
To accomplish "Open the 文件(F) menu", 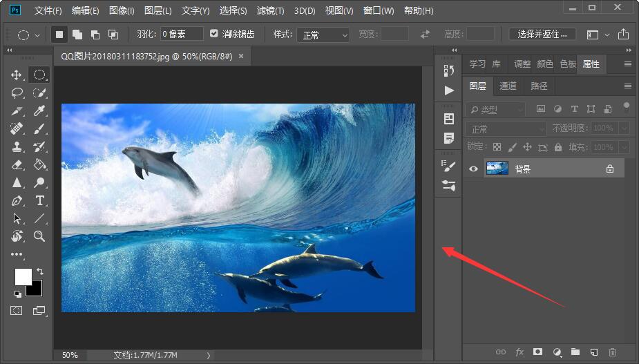I will pos(48,11).
